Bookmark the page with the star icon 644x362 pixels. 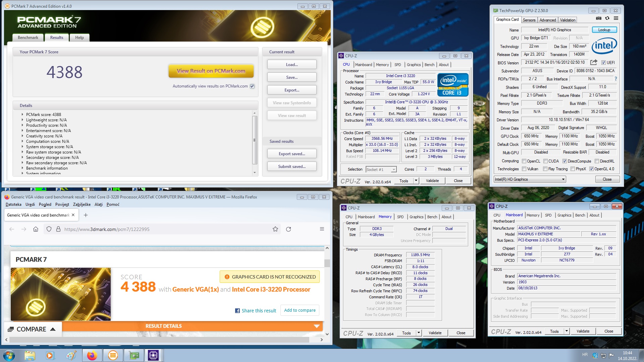pos(275,229)
